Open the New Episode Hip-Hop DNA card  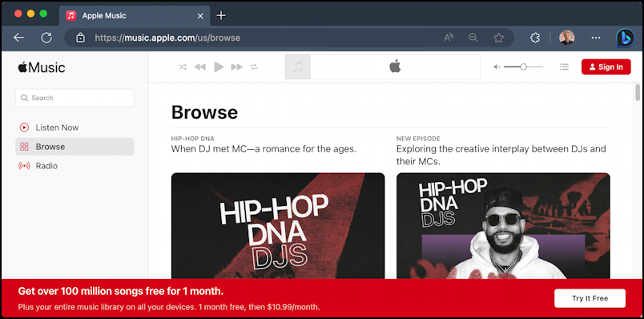tap(503, 226)
